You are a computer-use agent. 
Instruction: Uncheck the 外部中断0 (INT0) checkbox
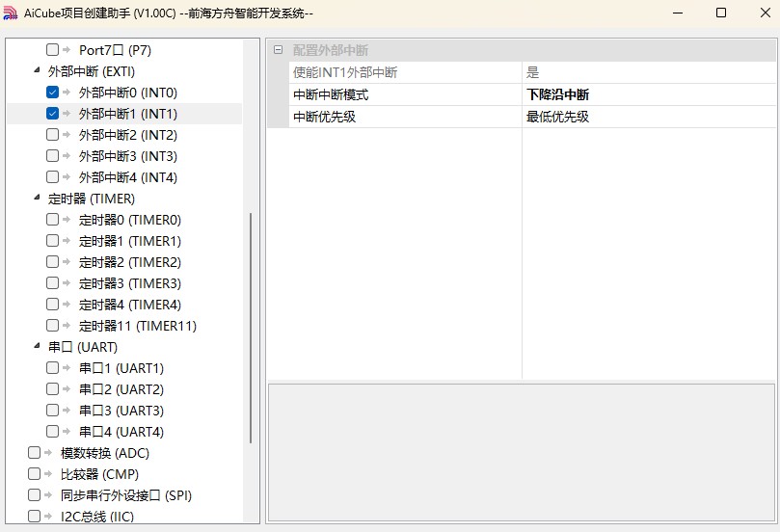(52, 92)
